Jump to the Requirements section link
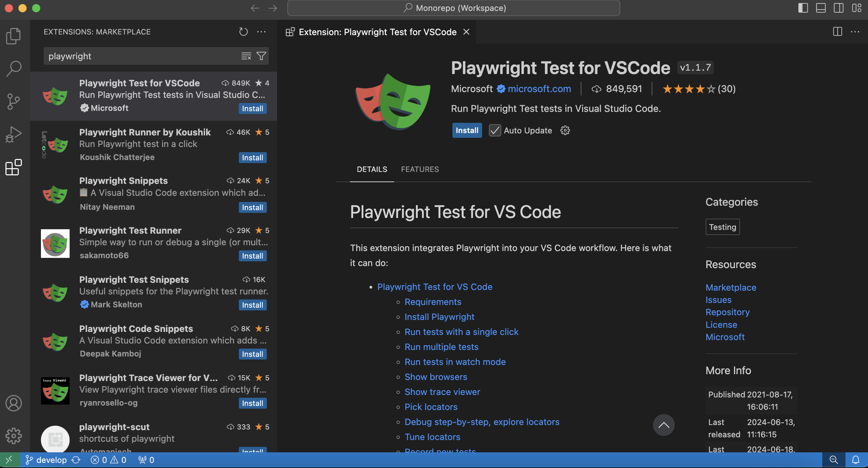 coord(433,302)
